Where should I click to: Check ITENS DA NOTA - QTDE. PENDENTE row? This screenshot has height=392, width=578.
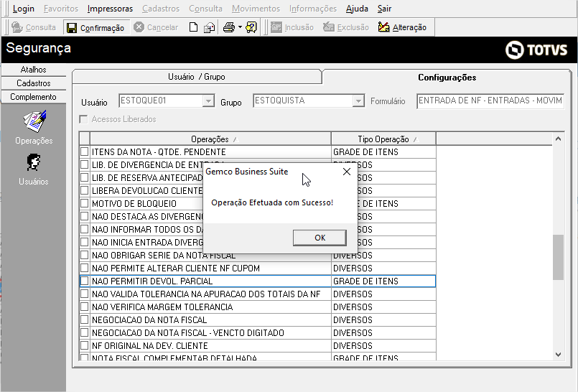click(85, 151)
